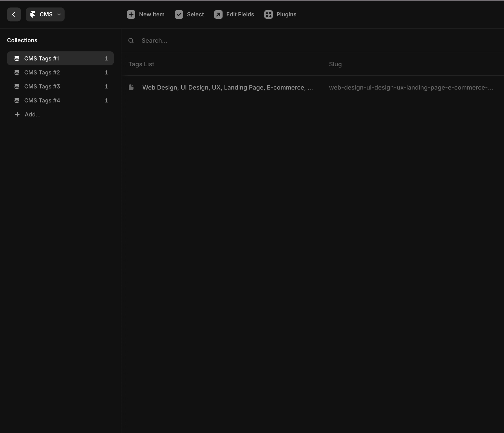This screenshot has width=504, height=433.
Task: Click the Collections panel heading
Action: [x=22, y=40]
